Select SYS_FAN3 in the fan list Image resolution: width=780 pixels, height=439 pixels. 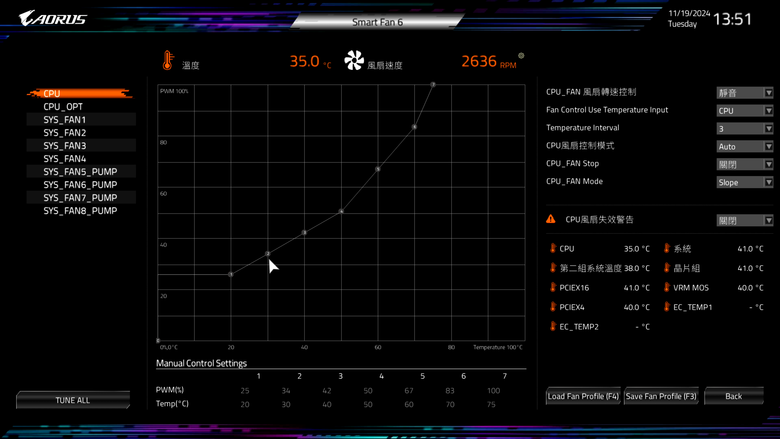pos(81,145)
